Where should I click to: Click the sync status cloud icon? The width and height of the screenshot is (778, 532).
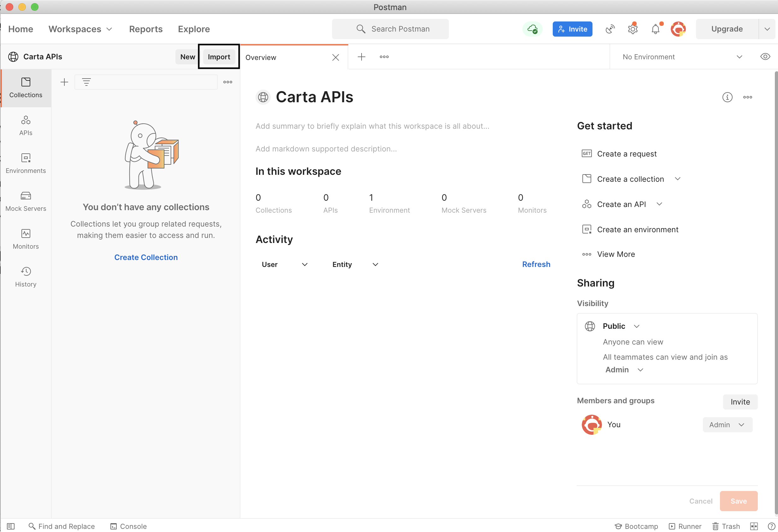[532, 29]
